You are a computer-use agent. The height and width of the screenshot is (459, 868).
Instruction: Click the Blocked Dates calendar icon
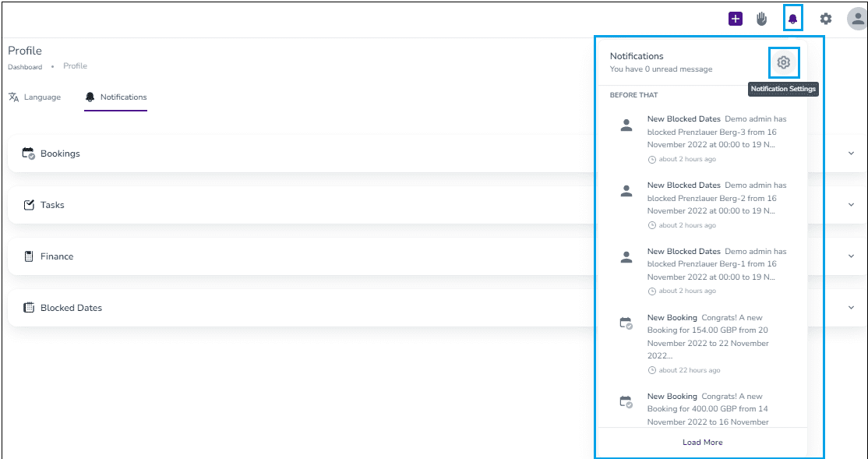pyautogui.click(x=29, y=308)
